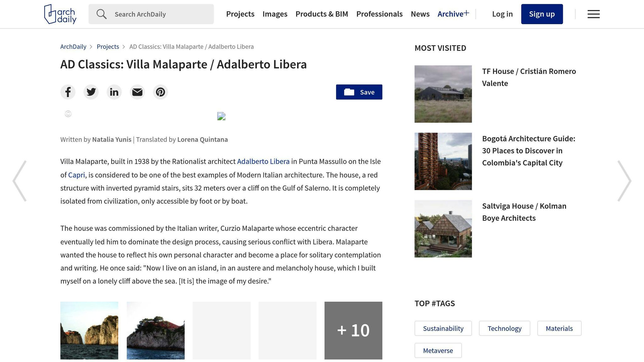Image resolution: width=644 pixels, height=362 pixels.
Task: Open the hamburger navigation menu
Action: 593,14
